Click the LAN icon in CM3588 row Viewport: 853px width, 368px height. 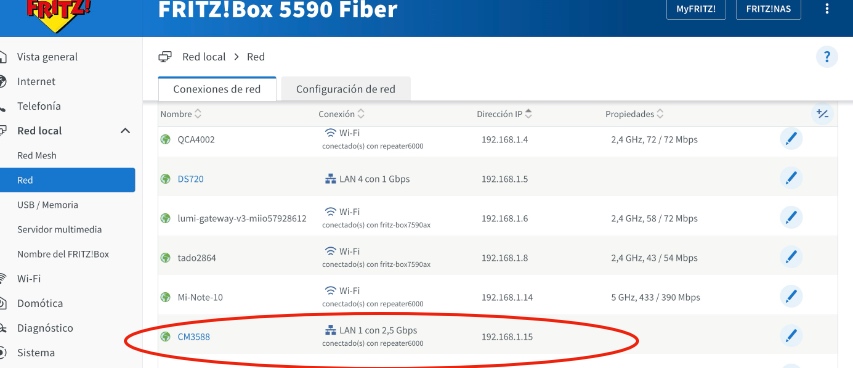pos(330,330)
